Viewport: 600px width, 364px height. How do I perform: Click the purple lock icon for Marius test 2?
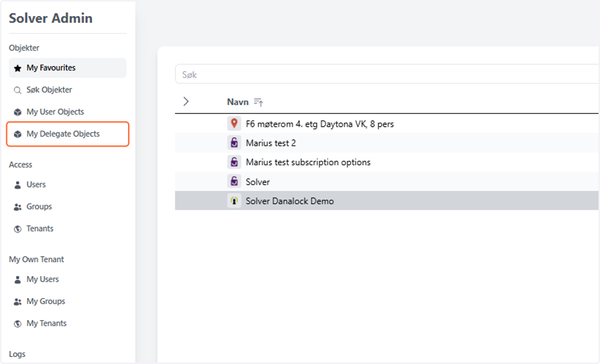coord(234,143)
